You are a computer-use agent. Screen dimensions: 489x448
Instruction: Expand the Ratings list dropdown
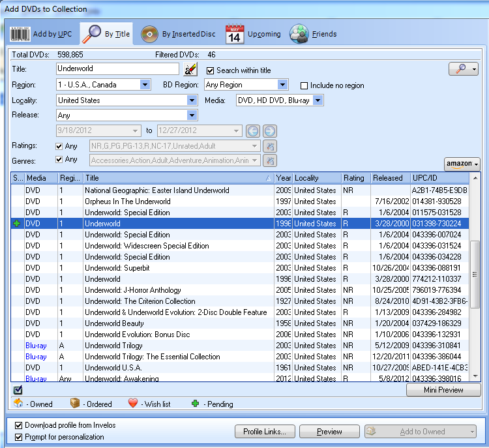(254, 145)
